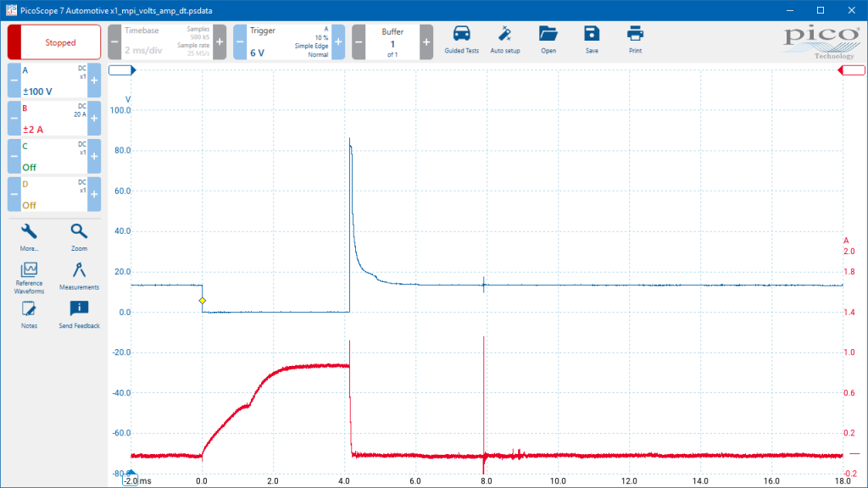Run Auto setup wand tool
This screenshot has width=868, height=488.
pos(505,40)
